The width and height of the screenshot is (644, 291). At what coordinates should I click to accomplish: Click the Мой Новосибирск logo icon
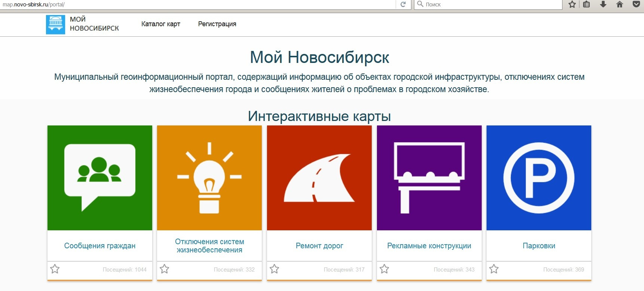(55, 24)
